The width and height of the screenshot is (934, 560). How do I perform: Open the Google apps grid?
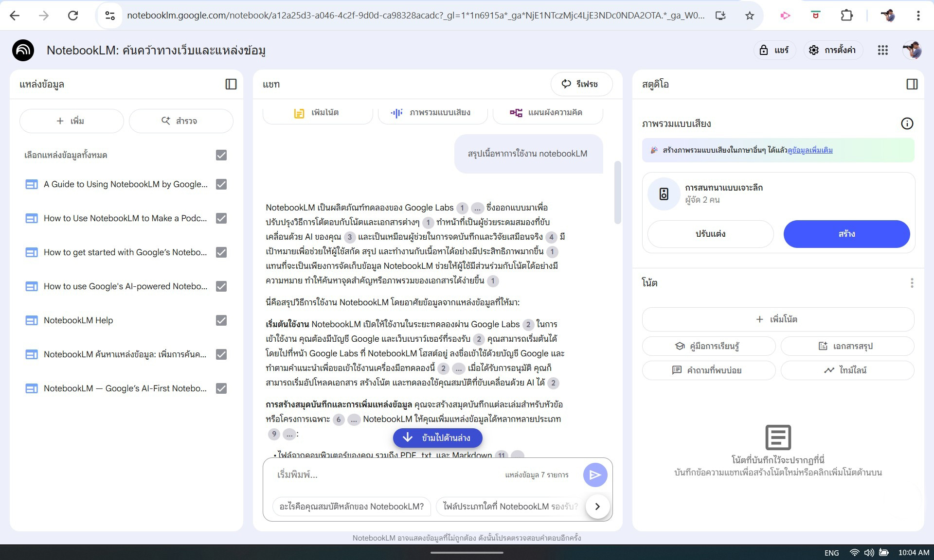(x=883, y=50)
